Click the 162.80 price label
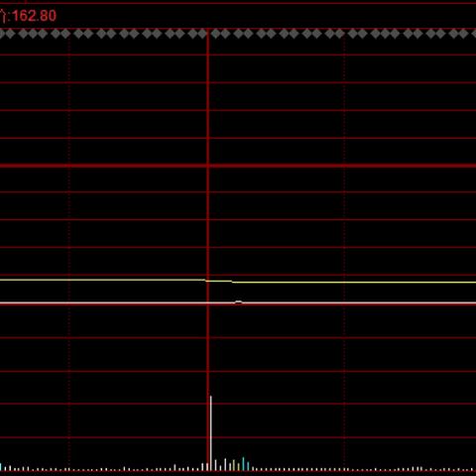Screen dimensions: 476x476 [x=34, y=16]
